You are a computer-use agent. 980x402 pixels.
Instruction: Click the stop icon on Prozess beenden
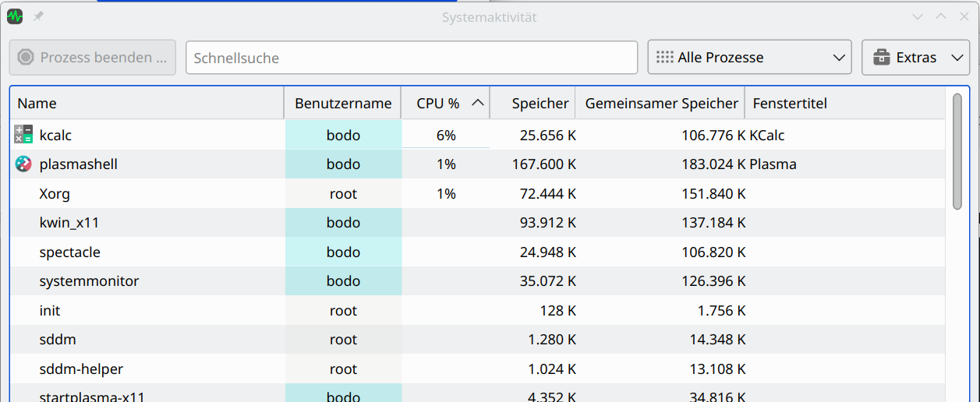point(26,58)
